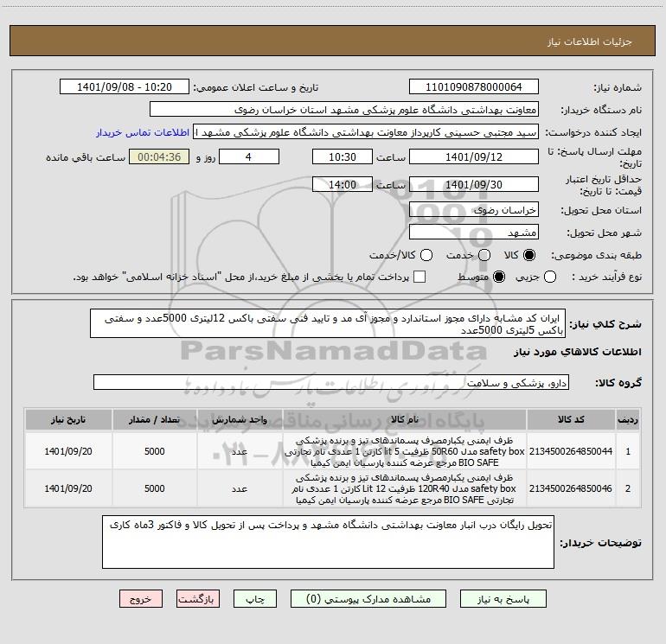Click quantity 5000 in row 2
This screenshot has width=666, height=644.
155,488
